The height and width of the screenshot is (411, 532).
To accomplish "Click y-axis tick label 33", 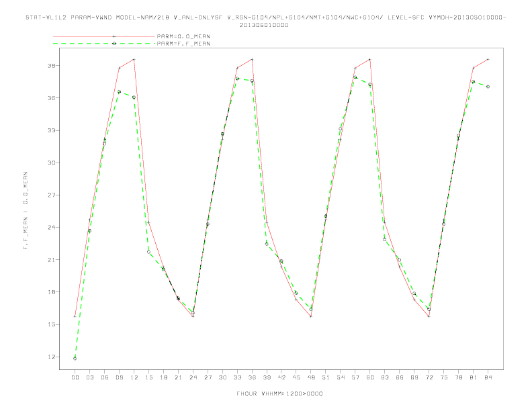I will pyautogui.click(x=52, y=130).
